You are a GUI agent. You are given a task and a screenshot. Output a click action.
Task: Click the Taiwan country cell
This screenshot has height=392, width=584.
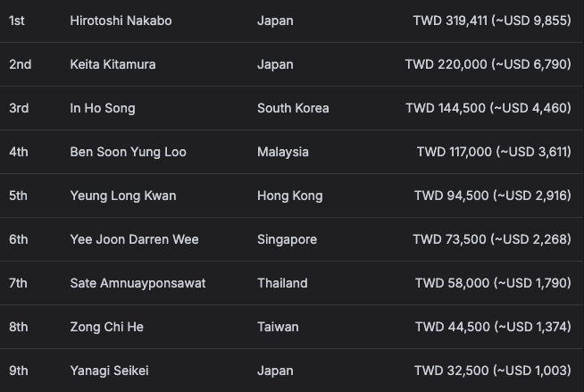coord(278,327)
